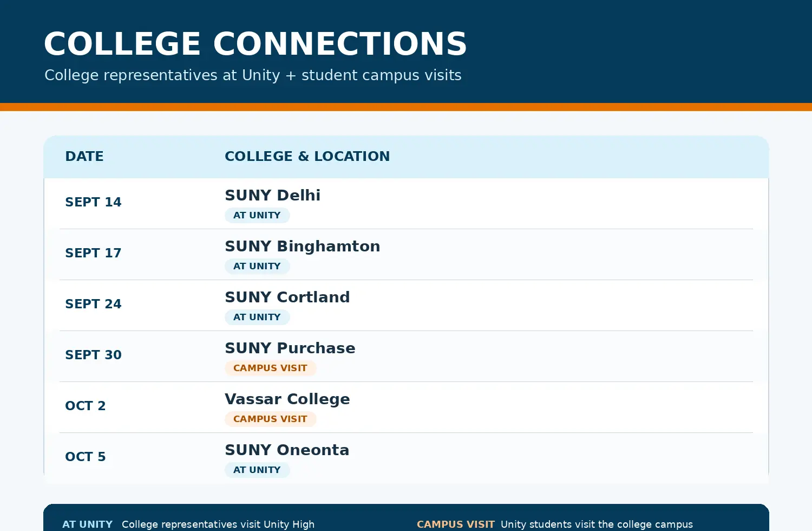This screenshot has height=531, width=812.
Task: Click the CAMPUS VISIT legend label in footer
Action: [x=455, y=524]
